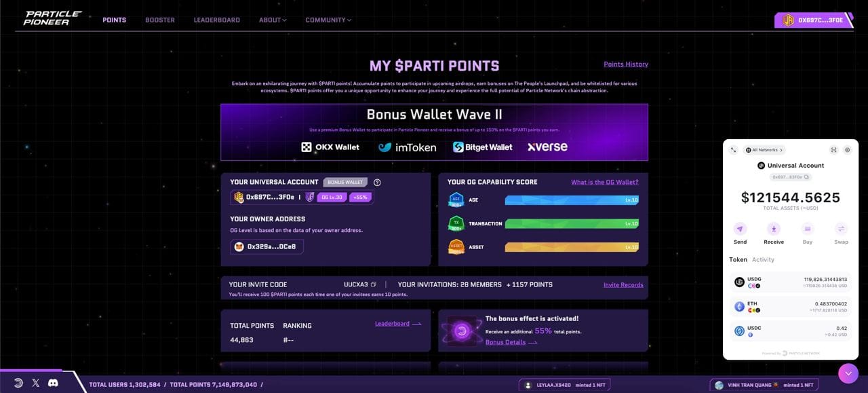Click the +55% bonus badge
Viewport: 868px width, 393px height.
360,197
